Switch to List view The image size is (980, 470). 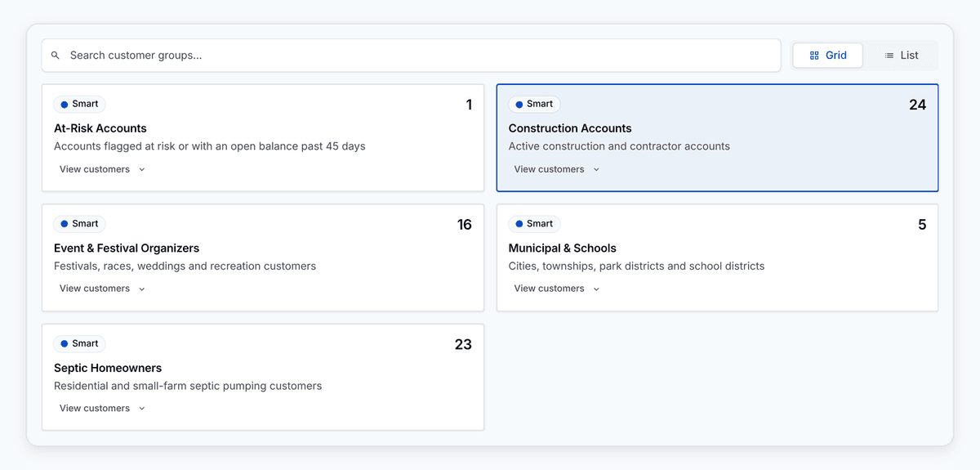(x=902, y=56)
